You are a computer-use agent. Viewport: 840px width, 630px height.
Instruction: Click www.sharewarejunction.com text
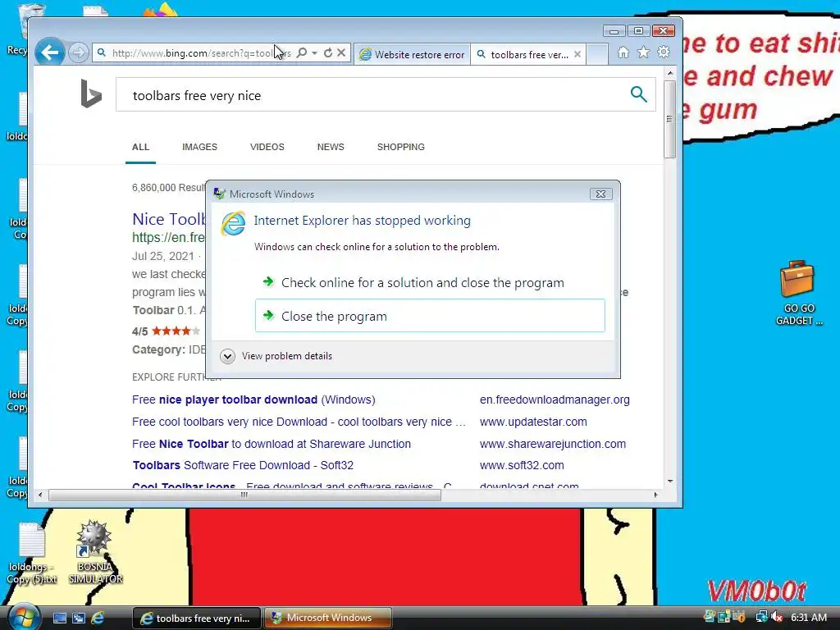552,444
